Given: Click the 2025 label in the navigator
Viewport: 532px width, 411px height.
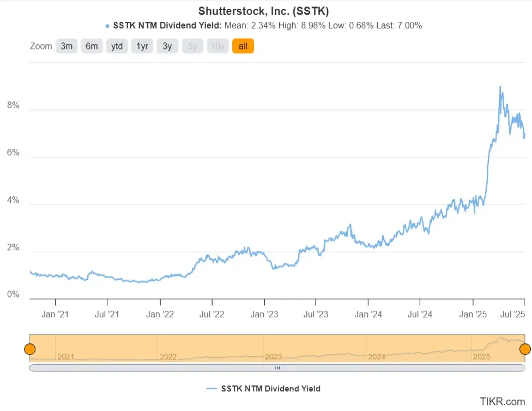Looking at the screenshot, I should pos(482,356).
